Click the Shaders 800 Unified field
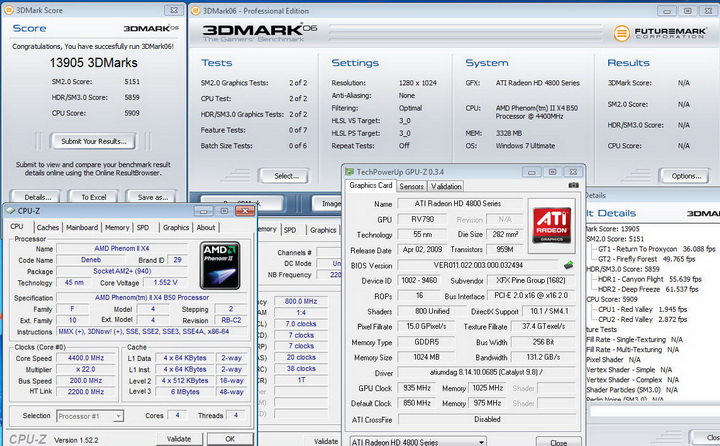 [432, 311]
